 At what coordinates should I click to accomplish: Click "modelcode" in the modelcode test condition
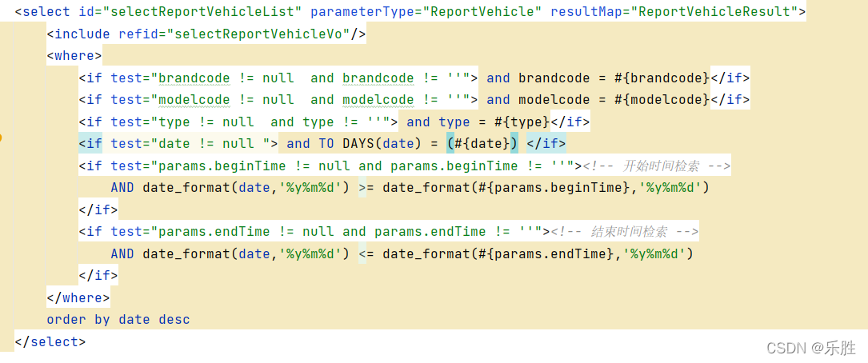[194, 100]
